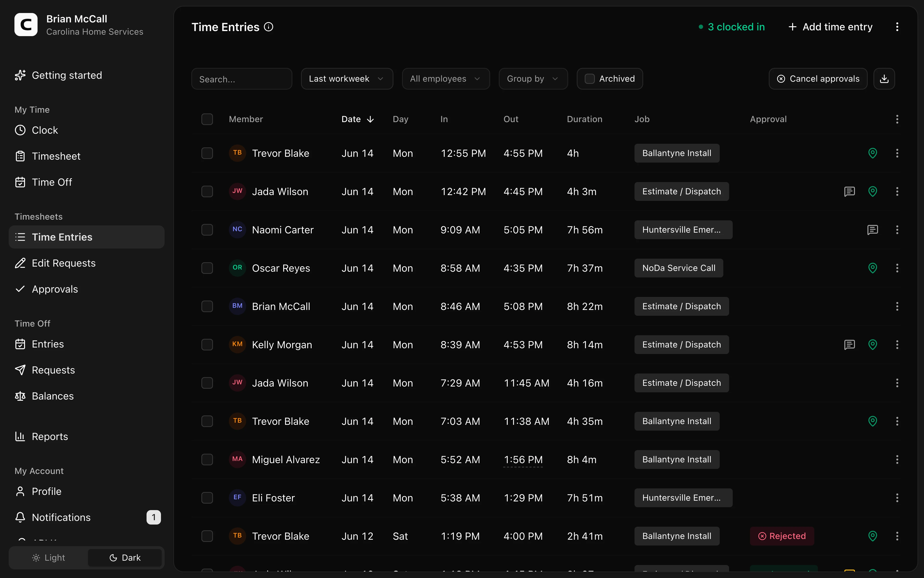Click NoDa Service Call job tag
924x578 pixels.
coord(679,268)
